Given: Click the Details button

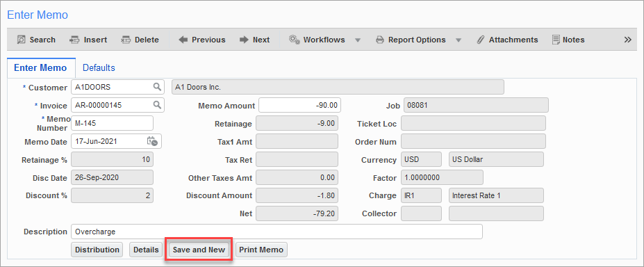Looking at the screenshot, I should click(146, 250).
